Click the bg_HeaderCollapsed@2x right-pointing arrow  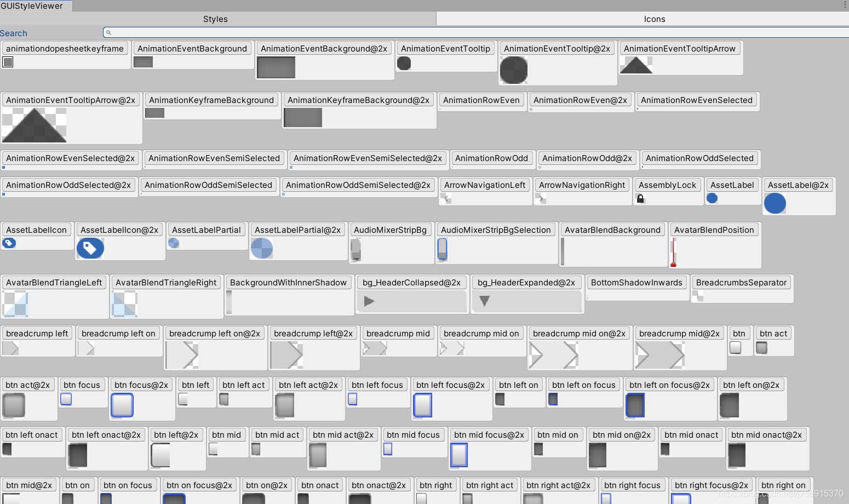(x=369, y=301)
